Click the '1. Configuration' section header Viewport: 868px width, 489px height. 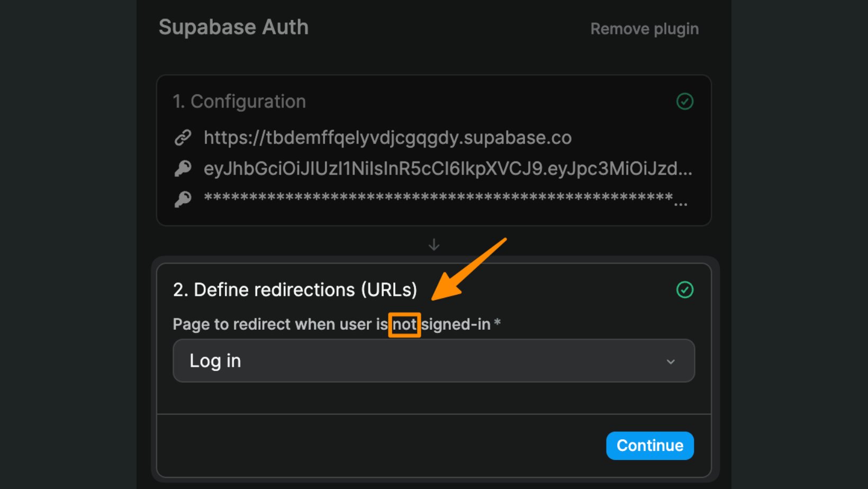239,101
